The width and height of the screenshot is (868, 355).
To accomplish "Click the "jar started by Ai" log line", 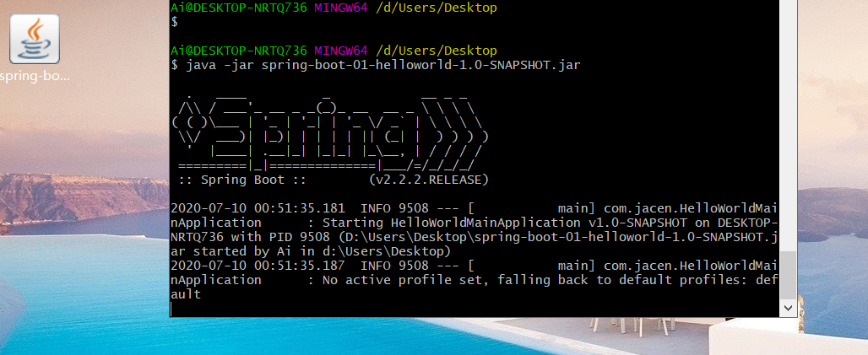I will [x=311, y=251].
